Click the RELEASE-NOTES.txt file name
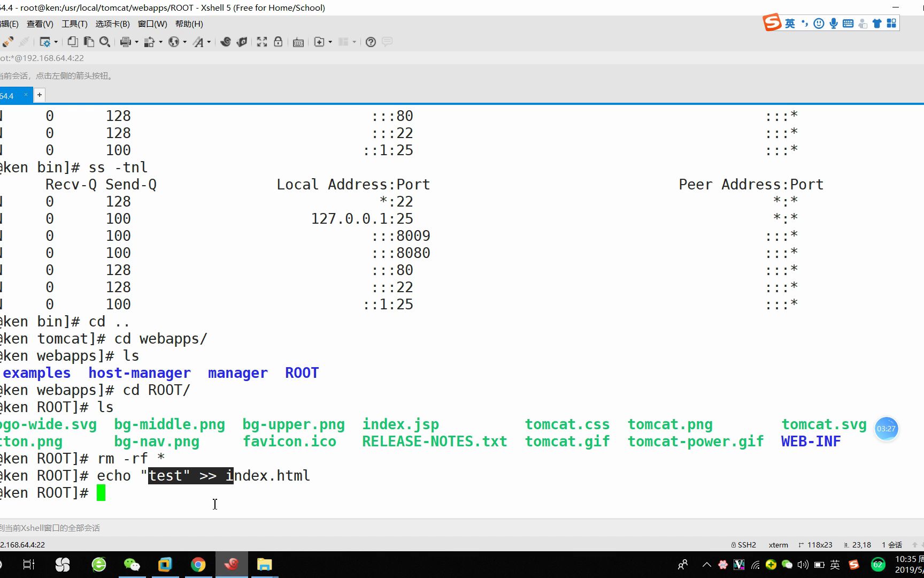 coord(435,442)
